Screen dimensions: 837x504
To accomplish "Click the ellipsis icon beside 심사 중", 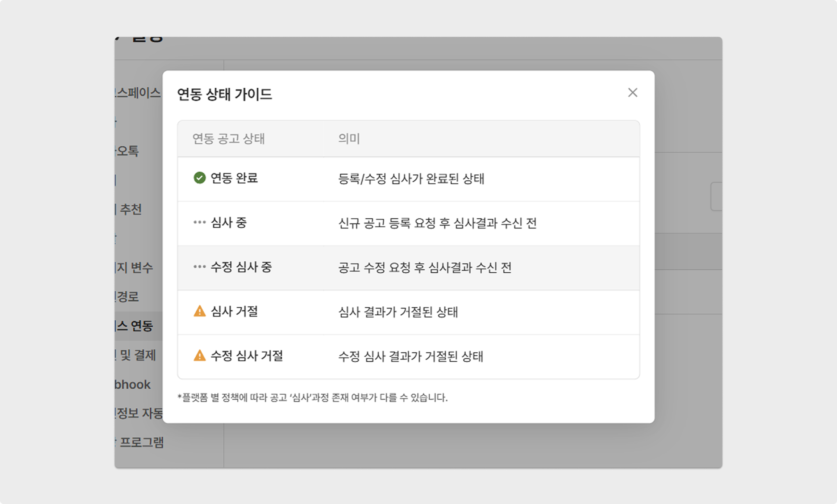I will (x=199, y=222).
